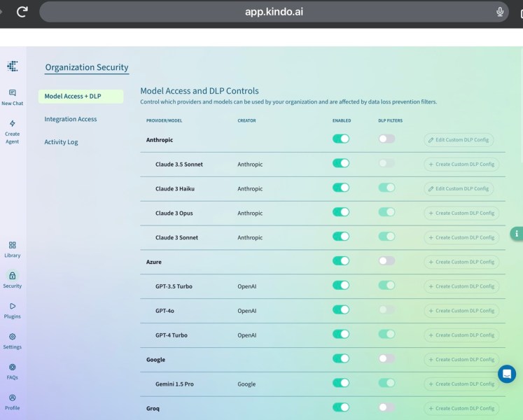Image resolution: width=523 pixels, height=420 pixels.
Task: Toggle GPT-4o DLP filter switch
Action: pos(386,309)
